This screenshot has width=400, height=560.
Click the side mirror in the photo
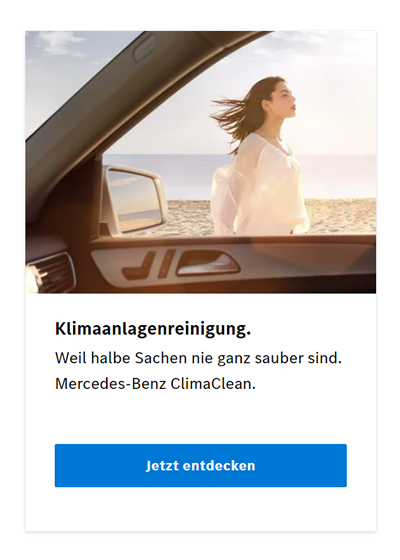tap(134, 199)
